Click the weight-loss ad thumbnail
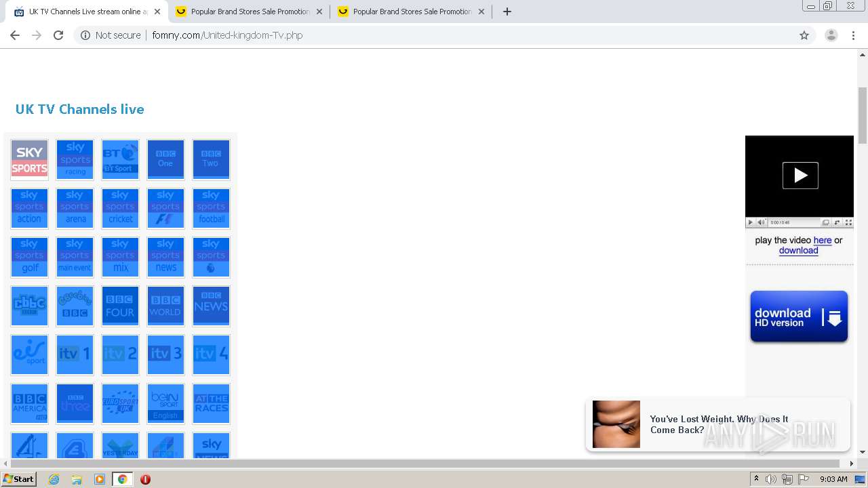 [x=616, y=424]
